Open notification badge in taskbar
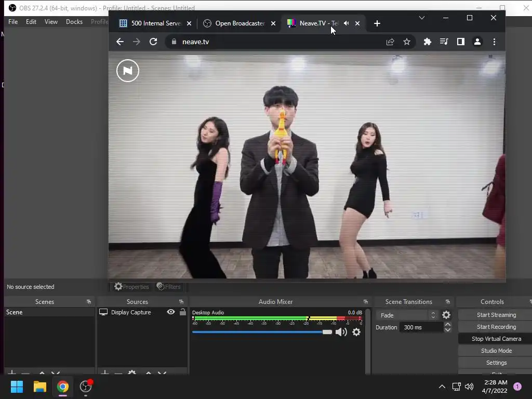This screenshot has height=399, width=532. [517, 387]
